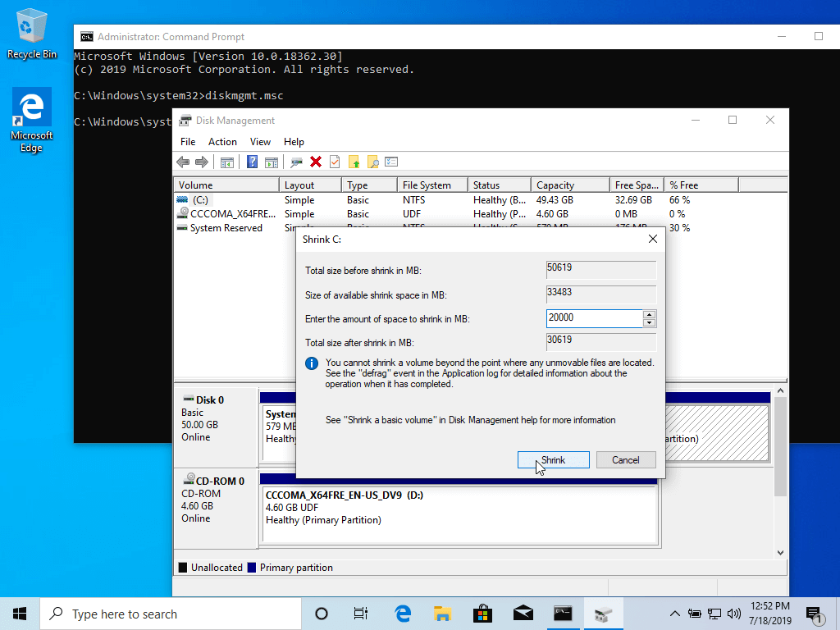This screenshot has width=840, height=630.
Task: Click the Shrink button
Action: tap(553, 459)
